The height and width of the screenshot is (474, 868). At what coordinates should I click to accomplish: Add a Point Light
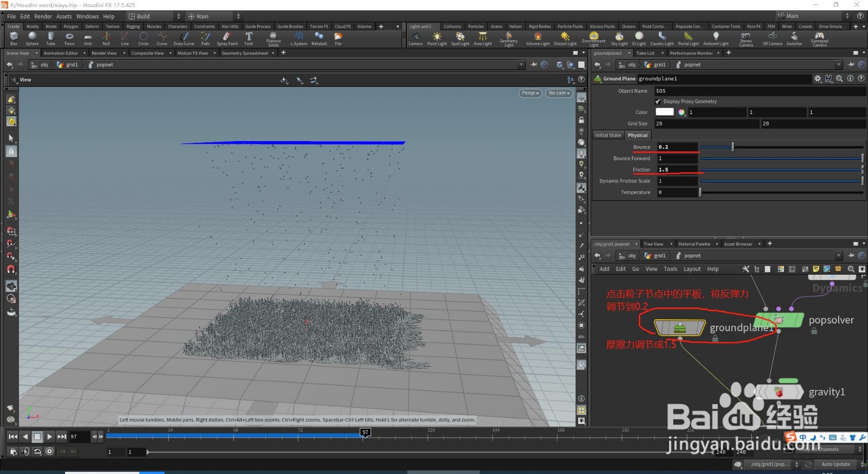(437, 39)
